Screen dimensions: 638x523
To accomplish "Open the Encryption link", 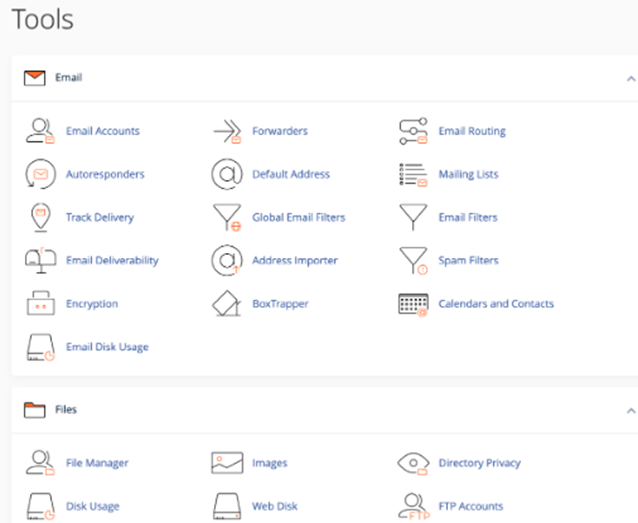I will [92, 304].
